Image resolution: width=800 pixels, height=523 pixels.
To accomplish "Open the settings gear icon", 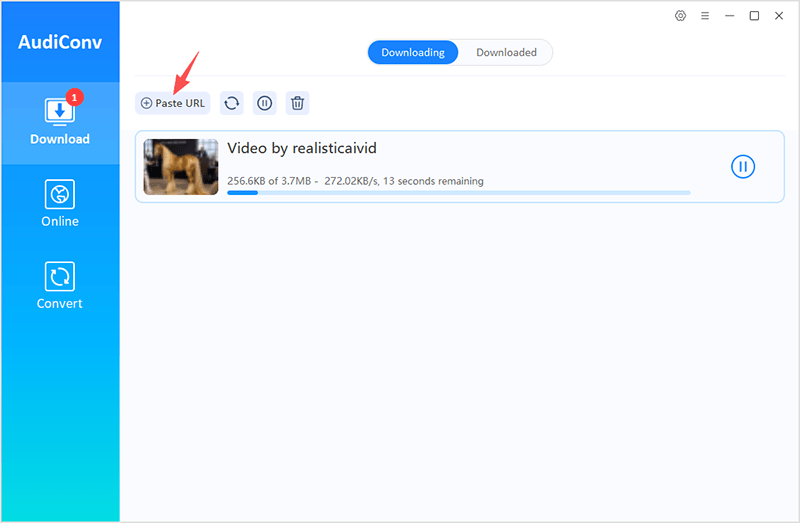I will 680,16.
